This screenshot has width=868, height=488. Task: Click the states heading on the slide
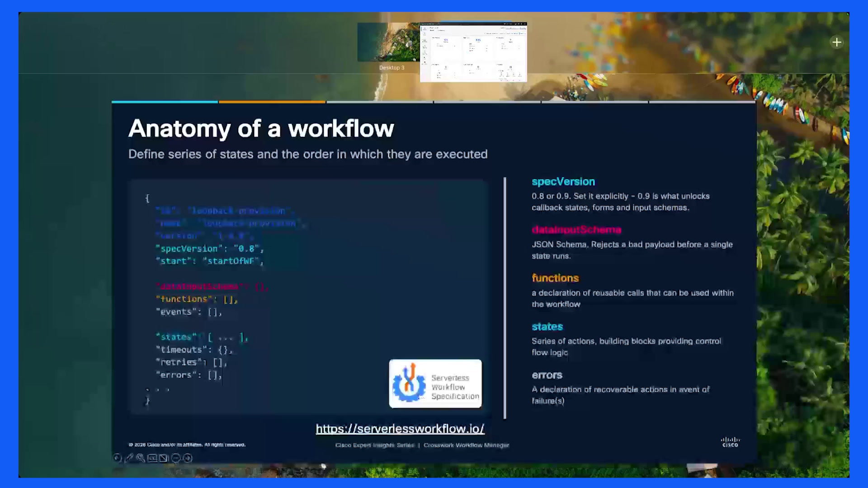547,326
